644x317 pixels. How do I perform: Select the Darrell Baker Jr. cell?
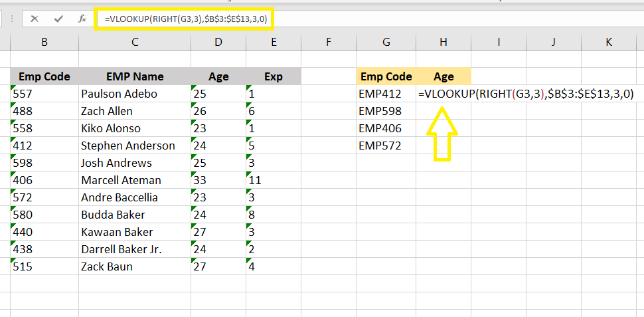135,249
